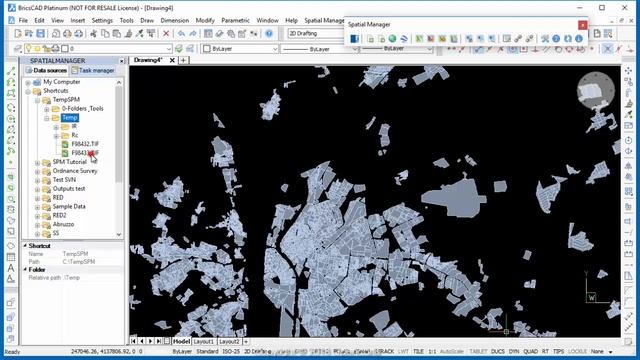Image resolution: width=640 pixels, height=360 pixels.
Task: Open the ByLayer color dropdown
Action: pos(275,49)
